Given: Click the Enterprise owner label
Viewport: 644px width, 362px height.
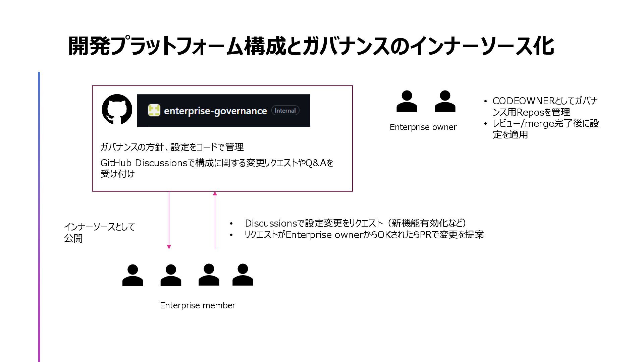Looking at the screenshot, I should click(x=423, y=127).
